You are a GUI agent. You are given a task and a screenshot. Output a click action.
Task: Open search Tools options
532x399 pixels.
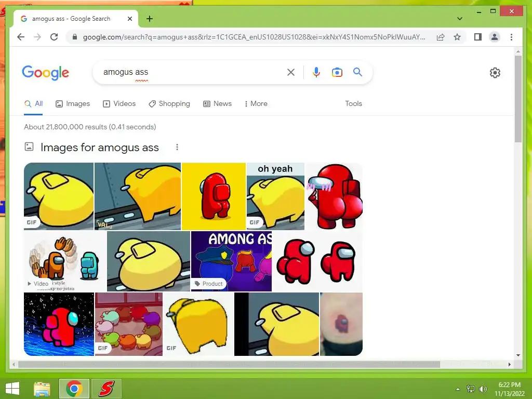click(353, 104)
